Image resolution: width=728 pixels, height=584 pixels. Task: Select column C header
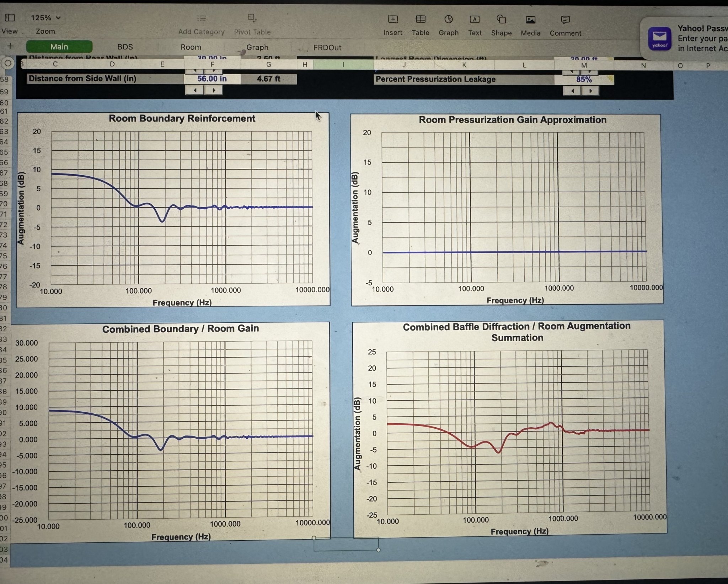55,64
